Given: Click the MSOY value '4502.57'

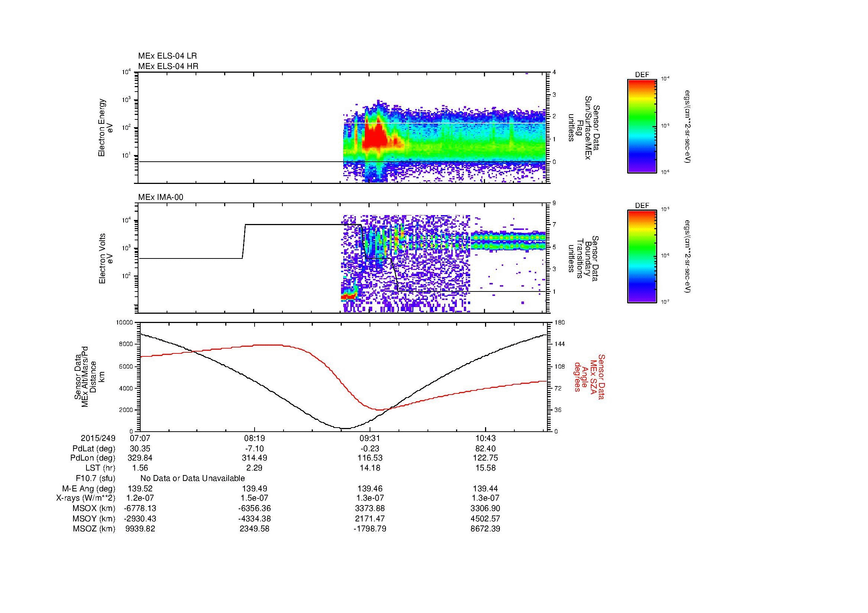Looking at the screenshot, I should (x=485, y=518).
